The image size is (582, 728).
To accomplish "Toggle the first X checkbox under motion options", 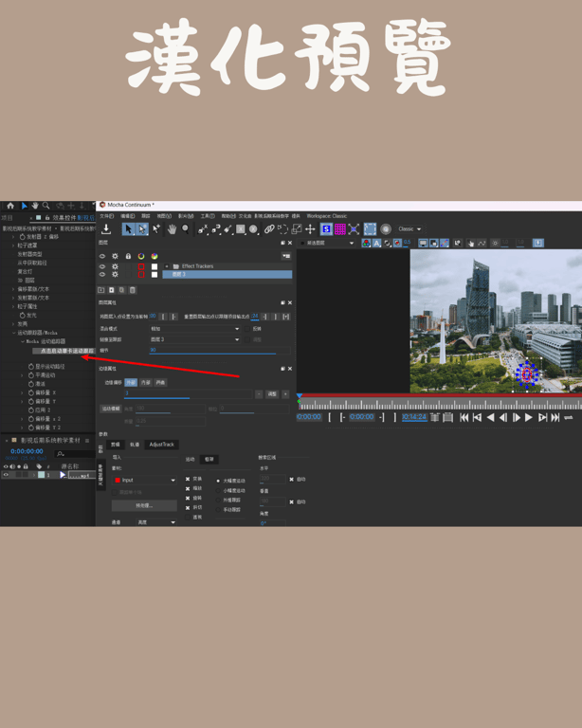I will tap(188, 479).
